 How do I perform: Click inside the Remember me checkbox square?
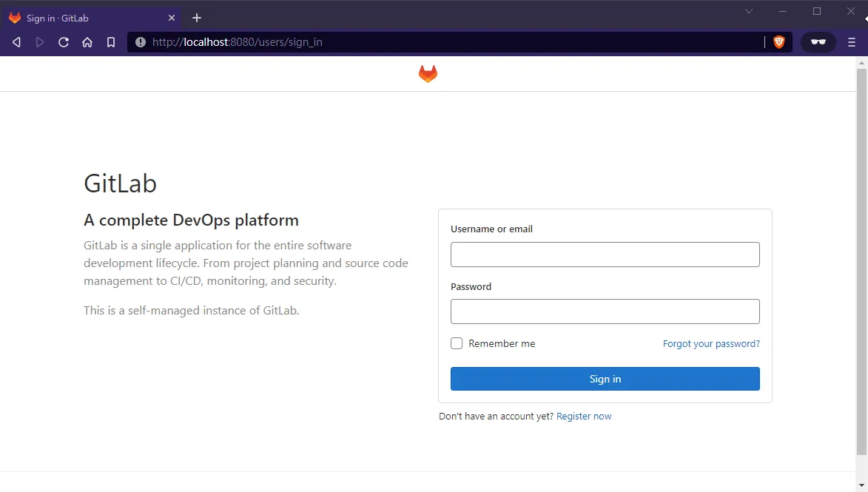point(457,343)
